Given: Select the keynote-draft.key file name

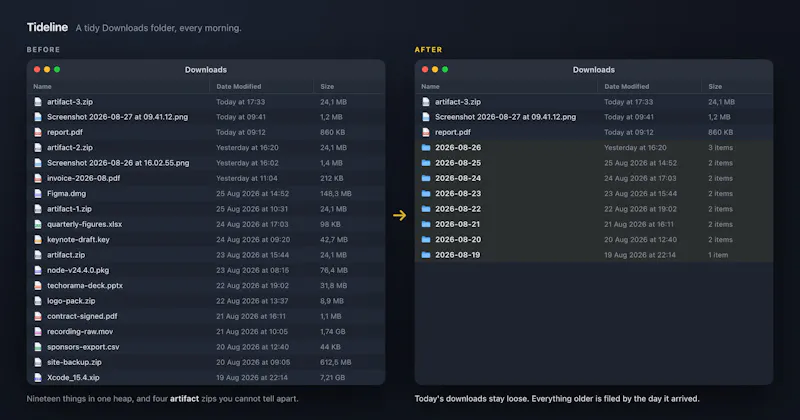Looking at the screenshot, I should point(78,239).
